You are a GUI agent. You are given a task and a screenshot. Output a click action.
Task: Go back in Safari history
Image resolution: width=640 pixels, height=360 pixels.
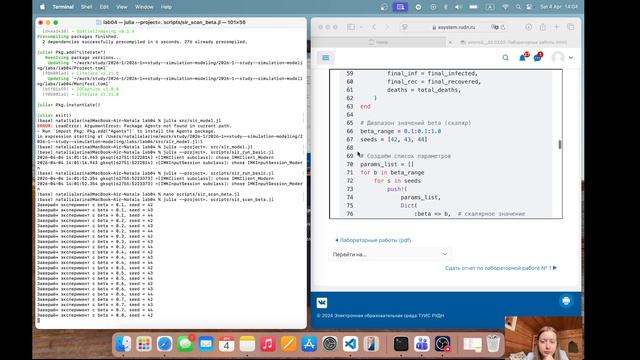374,27
